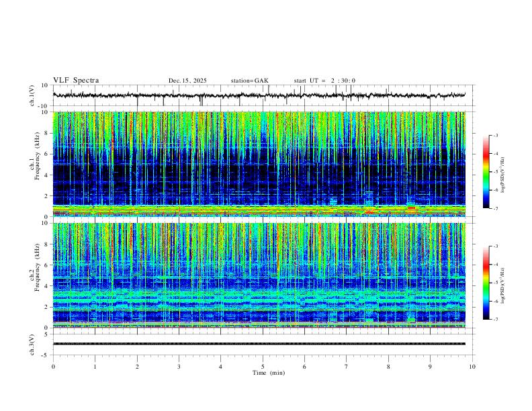
Task: Click the time axis tick label '5'
Action: pos(263,367)
